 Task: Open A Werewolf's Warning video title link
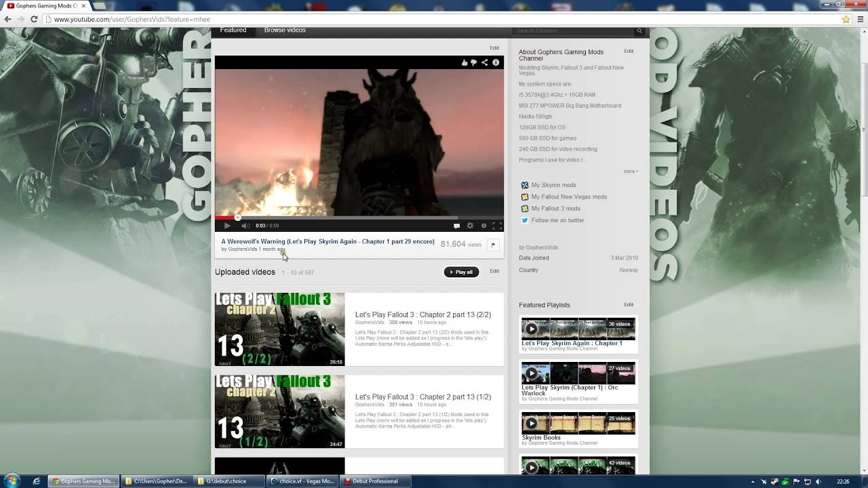328,241
